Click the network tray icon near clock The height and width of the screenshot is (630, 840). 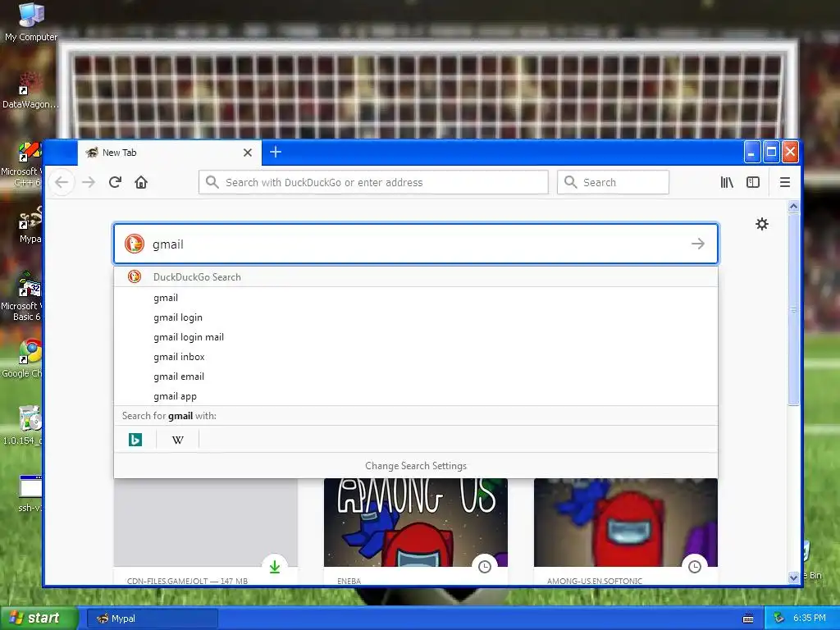(779, 619)
